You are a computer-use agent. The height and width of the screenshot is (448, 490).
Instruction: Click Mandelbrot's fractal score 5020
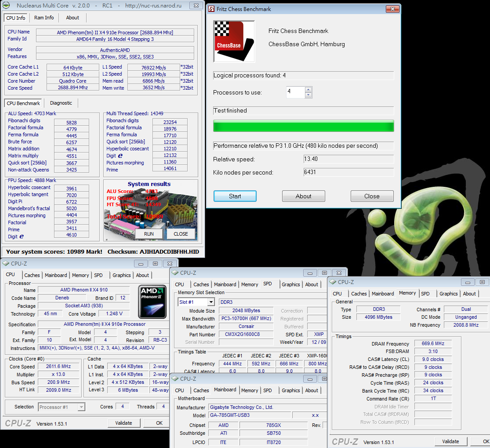coord(72,208)
